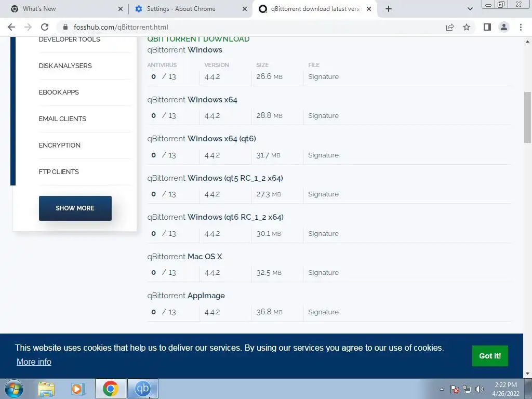Click the SHOW MORE button
The height and width of the screenshot is (399, 532).
pyautogui.click(x=75, y=208)
